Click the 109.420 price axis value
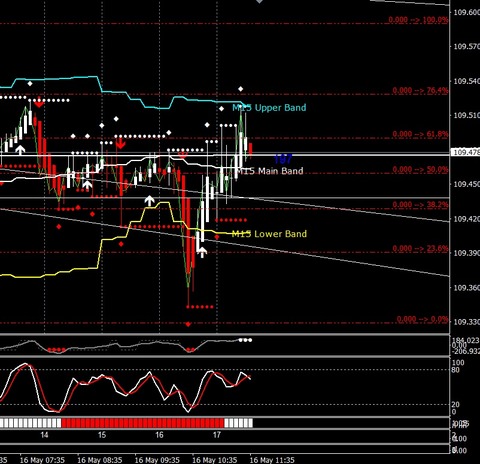 point(467,219)
